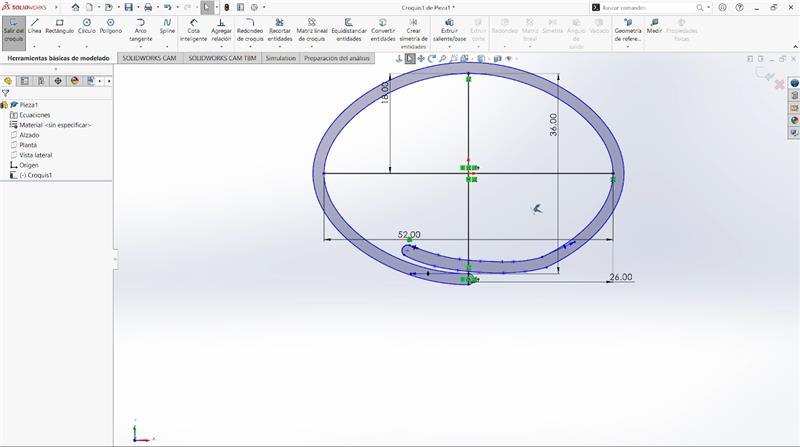Open dropdown arrow under Agregar relación
Viewport: 800px width, 447px height.
click(x=221, y=46)
